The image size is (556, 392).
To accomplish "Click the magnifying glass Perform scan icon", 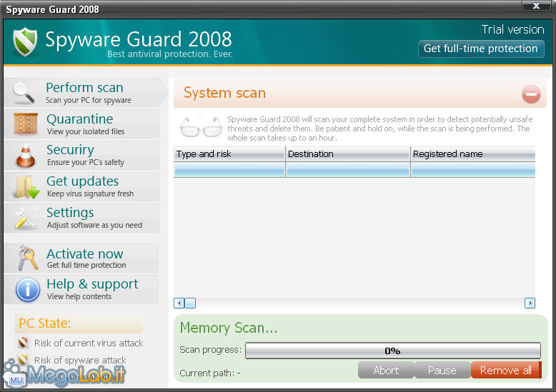I will tap(24, 93).
